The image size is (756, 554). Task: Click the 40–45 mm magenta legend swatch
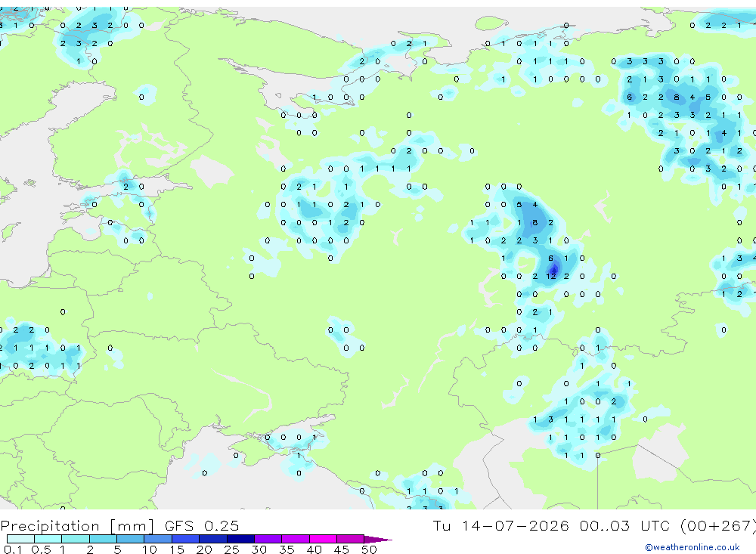click(323, 539)
